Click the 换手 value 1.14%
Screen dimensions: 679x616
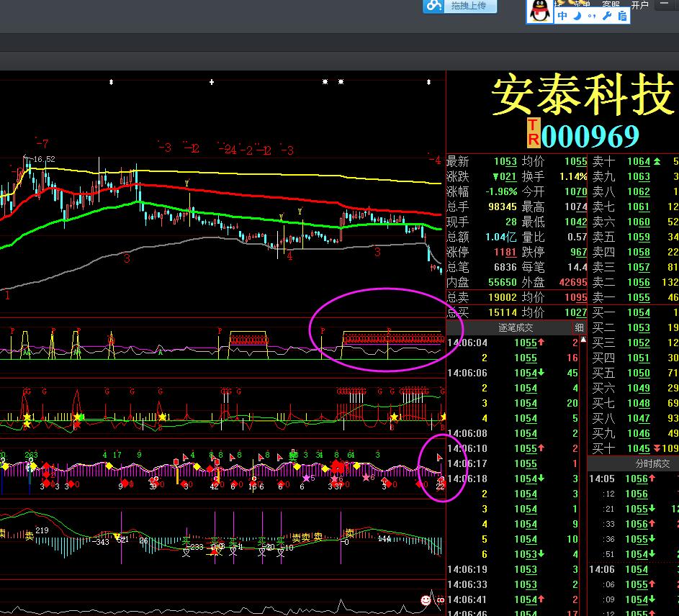pyautogui.click(x=573, y=176)
